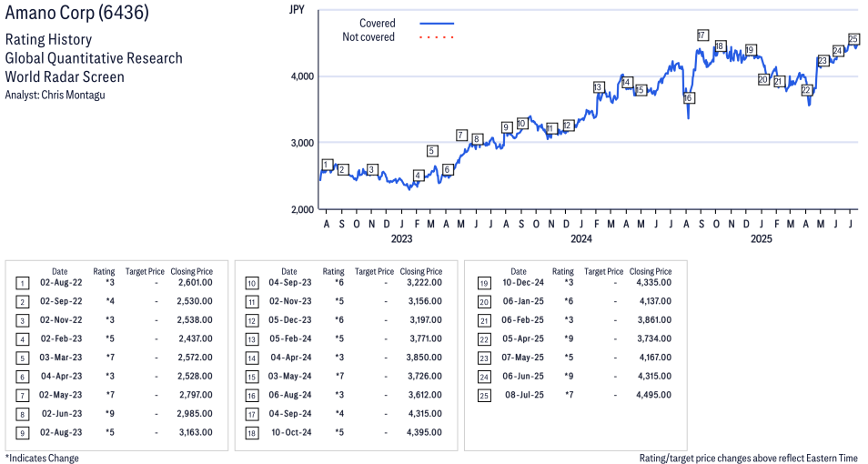Image resolution: width=868 pixels, height=464 pixels.
Task: Select closing price 2,437.00
Action: 195,338
